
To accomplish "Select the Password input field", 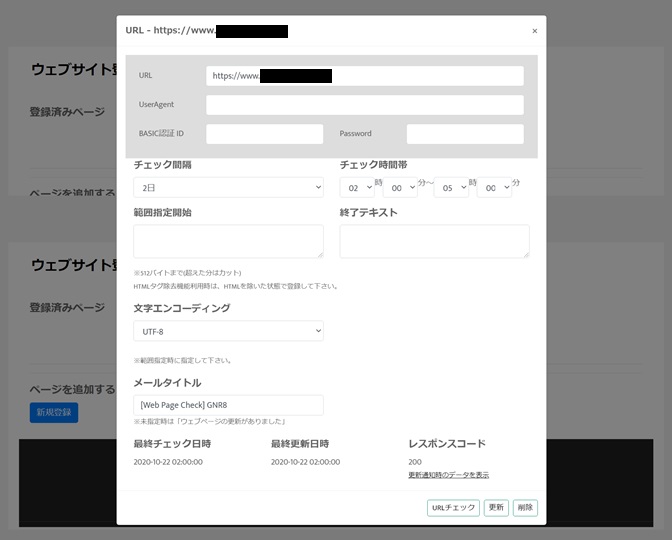I will 464,134.
